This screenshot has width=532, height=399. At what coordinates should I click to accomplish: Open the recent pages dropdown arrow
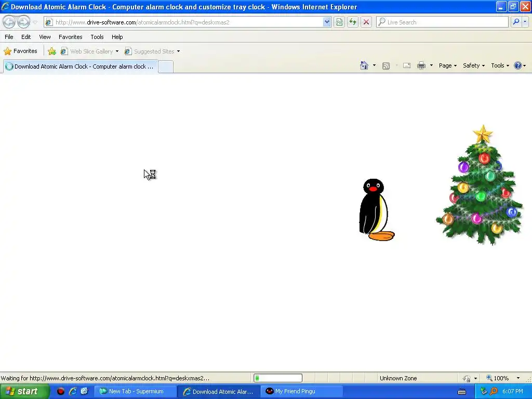pos(35,22)
